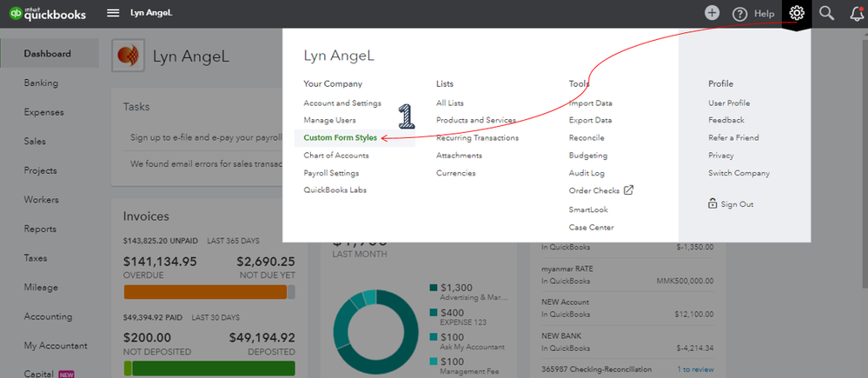Open Taxes in sidebar

tap(36, 258)
